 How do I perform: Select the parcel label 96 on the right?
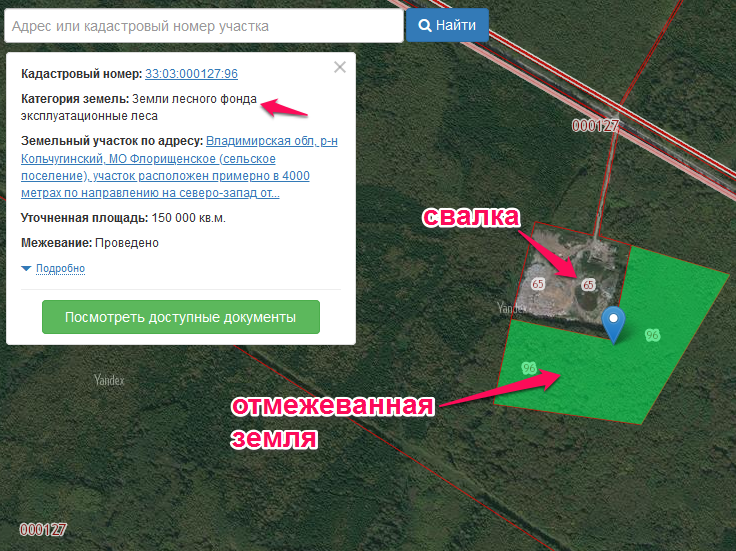click(x=652, y=335)
